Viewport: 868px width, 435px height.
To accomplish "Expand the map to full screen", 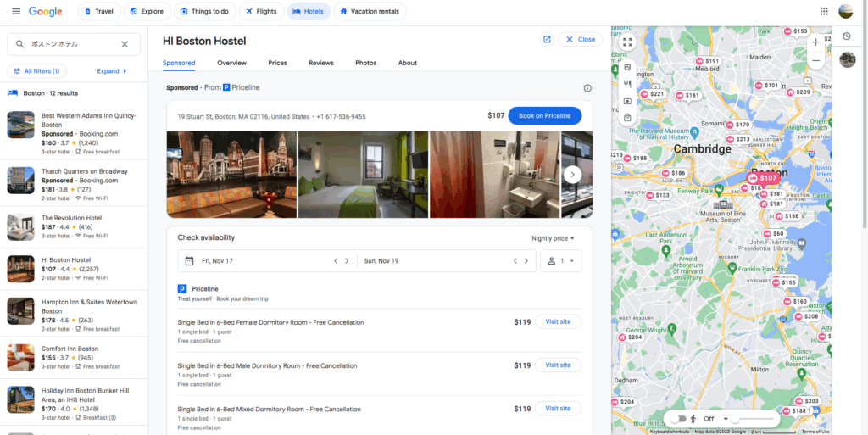I will coord(627,42).
